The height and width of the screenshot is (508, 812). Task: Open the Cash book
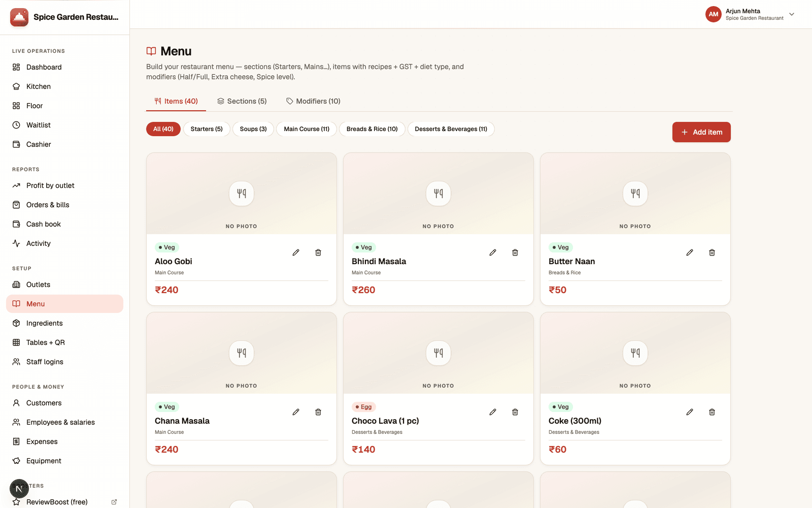click(x=64, y=224)
